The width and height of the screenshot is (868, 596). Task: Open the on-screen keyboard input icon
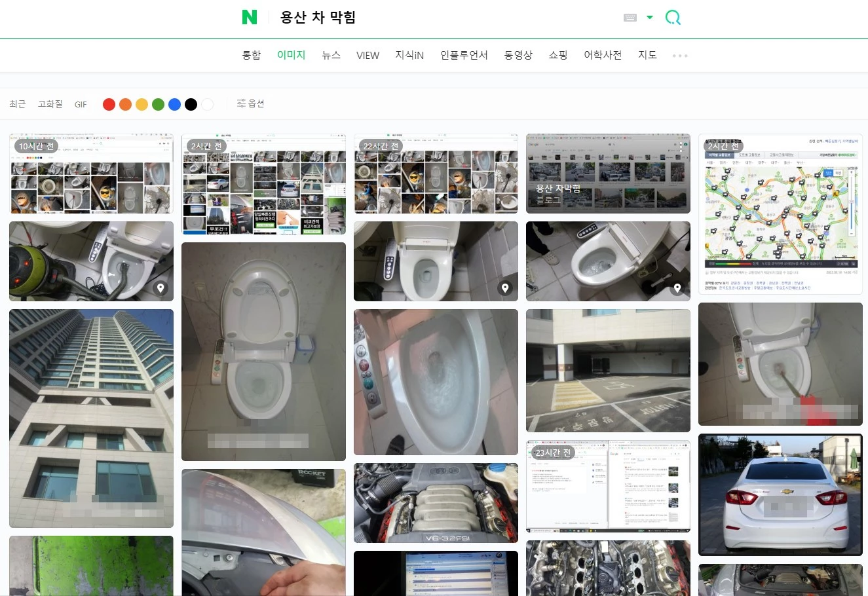coord(630,18)
